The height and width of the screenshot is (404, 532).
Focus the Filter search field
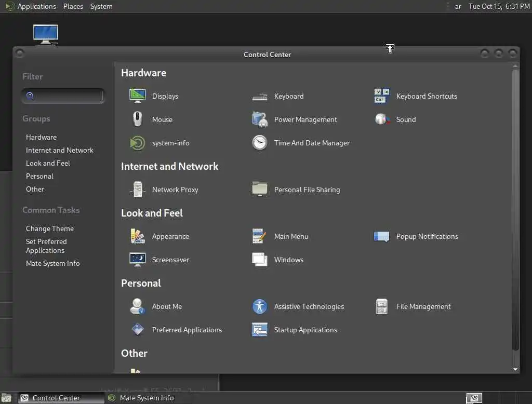pyautogui.click(x=63, y=96)
